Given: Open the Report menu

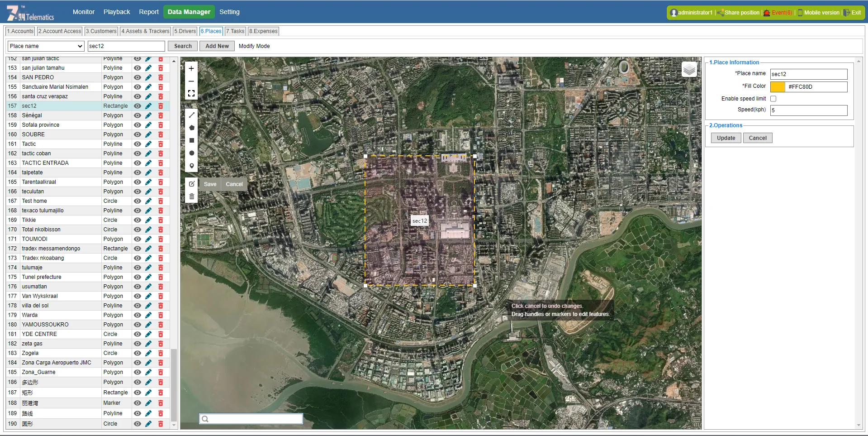Looking at the screenshot, I should pos(149,12).
